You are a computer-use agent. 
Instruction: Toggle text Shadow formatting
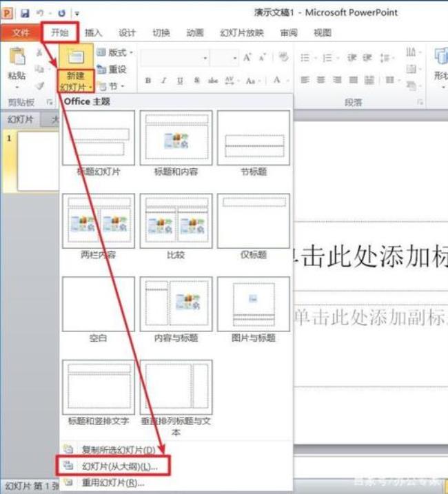pyautogui.click(x=196, y=81)
